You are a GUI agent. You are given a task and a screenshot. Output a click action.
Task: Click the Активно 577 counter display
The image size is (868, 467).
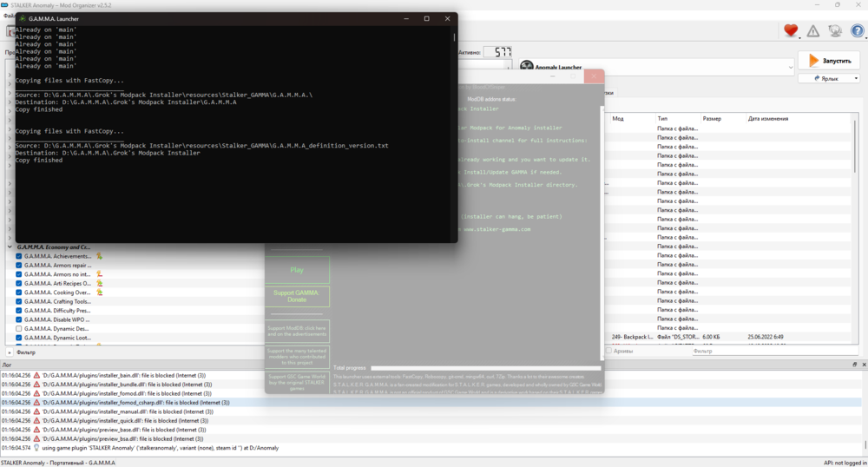click(497, 52)
